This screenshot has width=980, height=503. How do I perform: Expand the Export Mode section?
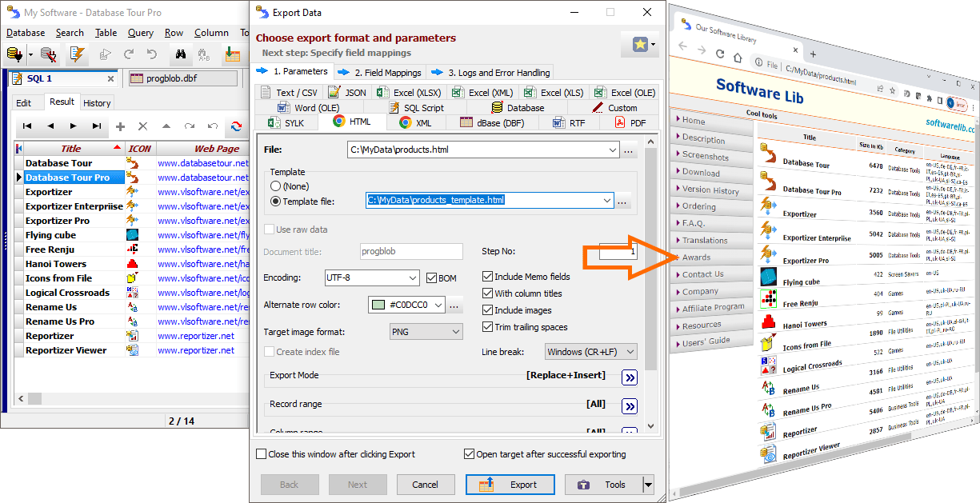(630, 377)
